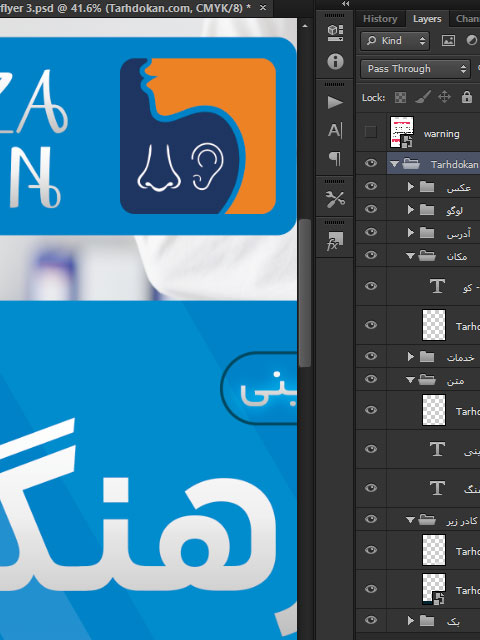Open the Info panel icon

click(x=335, y=62)
